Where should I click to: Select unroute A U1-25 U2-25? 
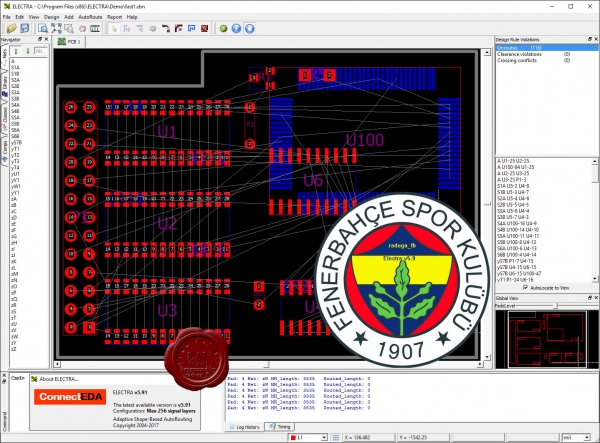[x=513, y=161]
